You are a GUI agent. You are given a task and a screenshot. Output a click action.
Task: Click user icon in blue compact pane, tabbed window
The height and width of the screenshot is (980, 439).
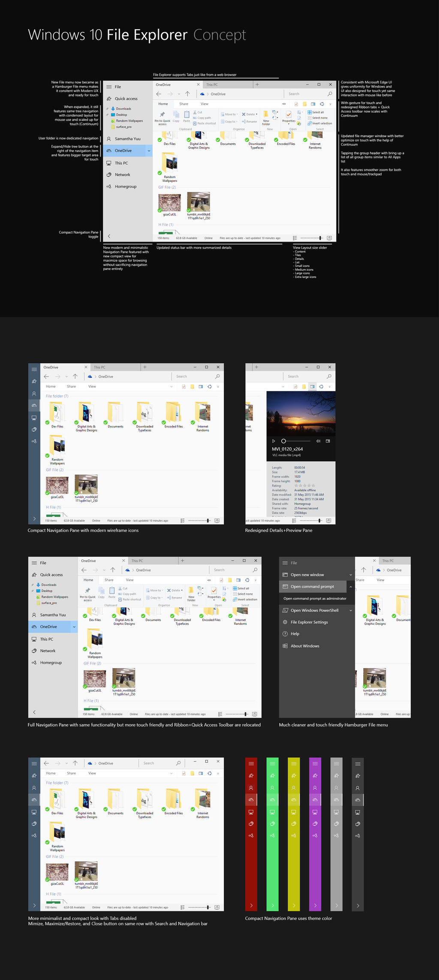pos(34,393)
